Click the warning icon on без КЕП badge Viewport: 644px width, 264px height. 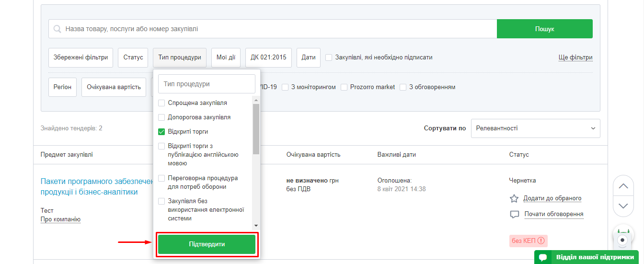click(541, 241)
